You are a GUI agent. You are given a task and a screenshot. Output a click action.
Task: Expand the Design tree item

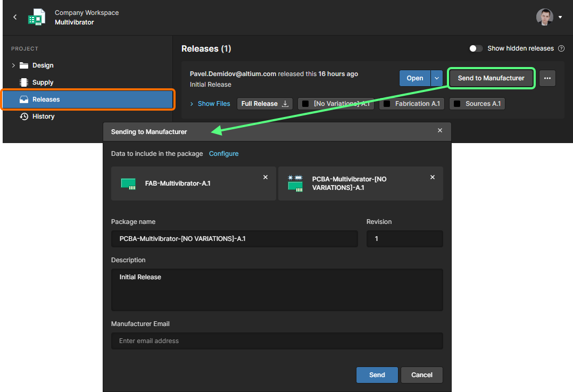pyautogui.click(x=14, y=65)
